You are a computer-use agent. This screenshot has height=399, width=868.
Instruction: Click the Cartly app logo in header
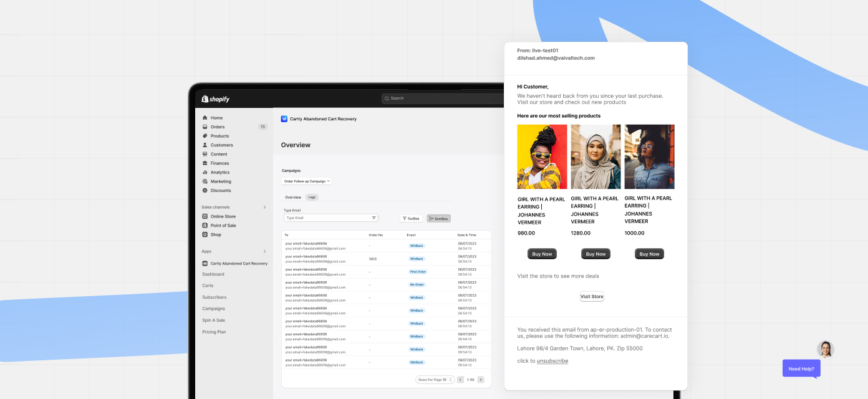[284, 118]
